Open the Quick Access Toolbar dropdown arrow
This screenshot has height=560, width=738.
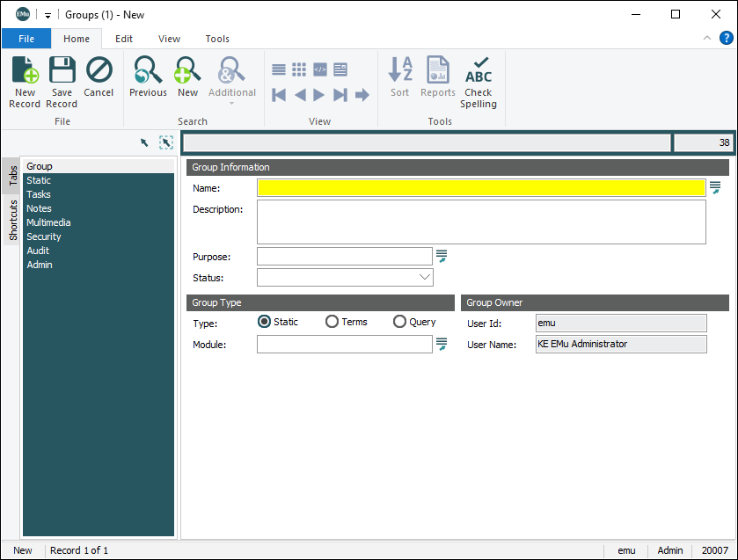47,16
